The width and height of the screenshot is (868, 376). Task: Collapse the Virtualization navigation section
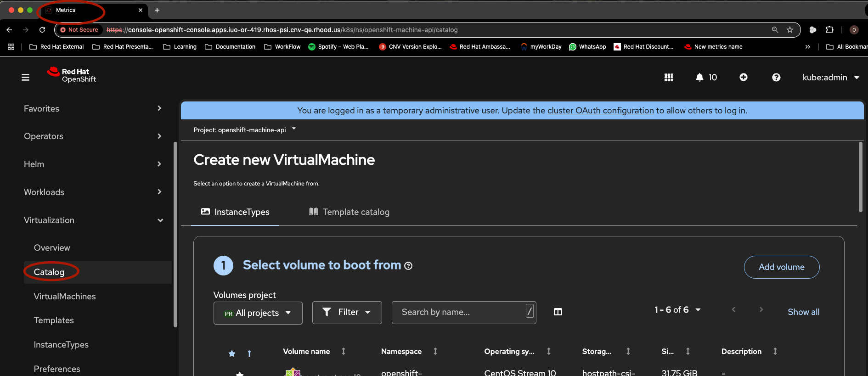coord(93,220)
